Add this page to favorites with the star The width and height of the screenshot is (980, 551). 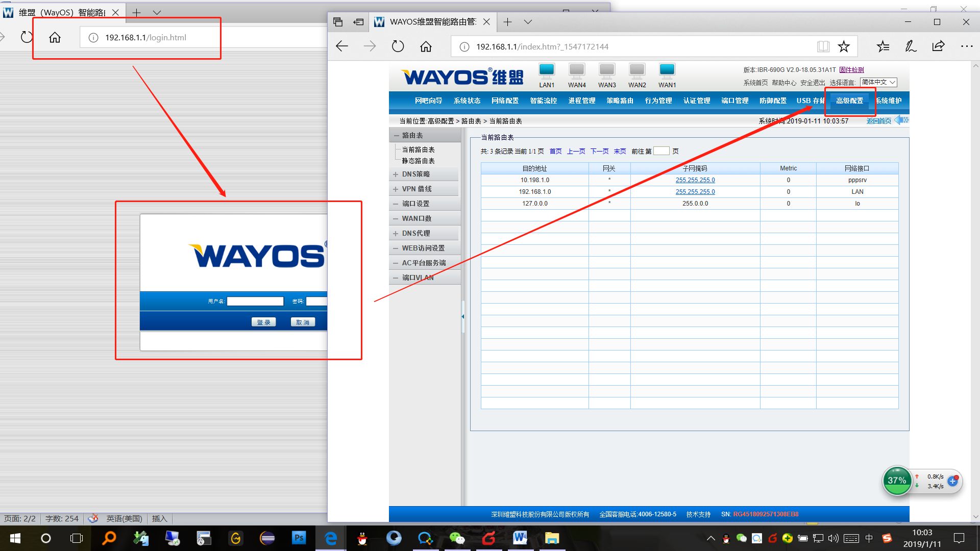point(844,46)
